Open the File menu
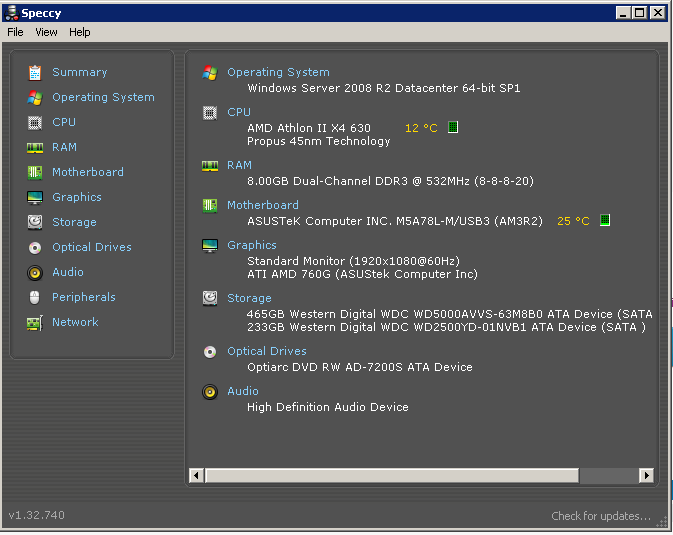This screenshot has height=535, width=673. click(15, 32)
